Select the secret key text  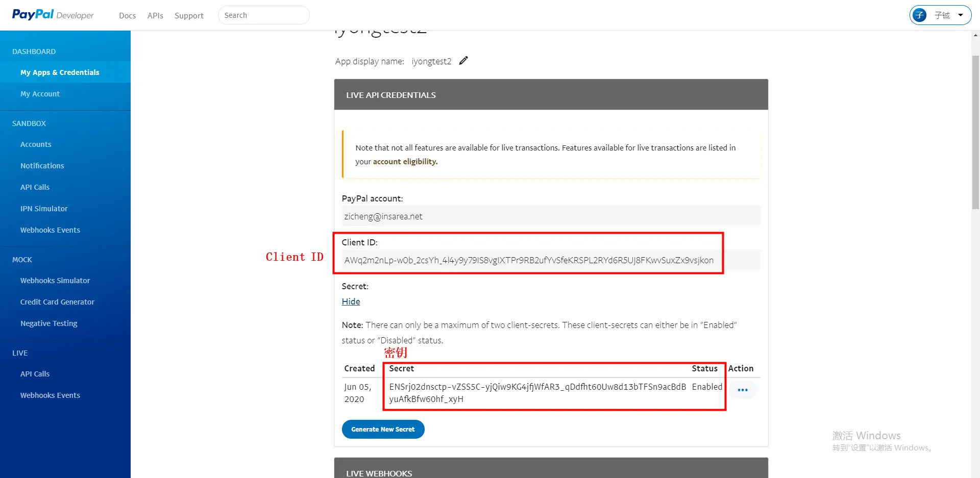tap(537, 393)
